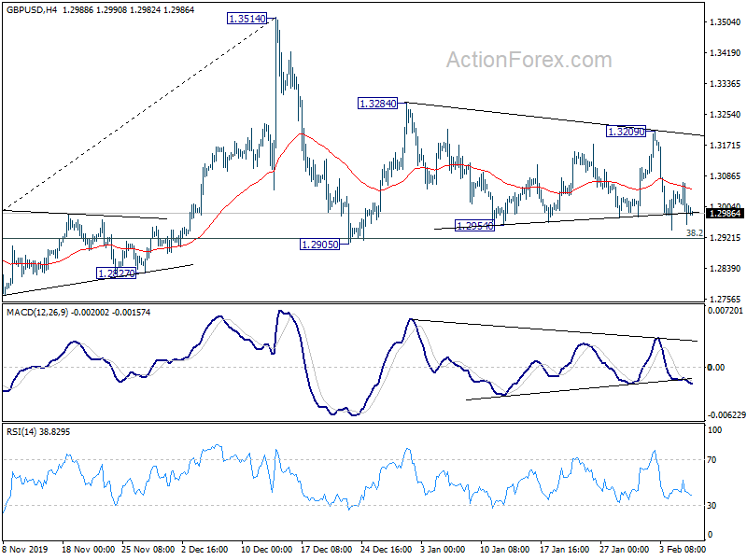
Task: Click the 1.32840 price label
Action: [x=377, y=104]
